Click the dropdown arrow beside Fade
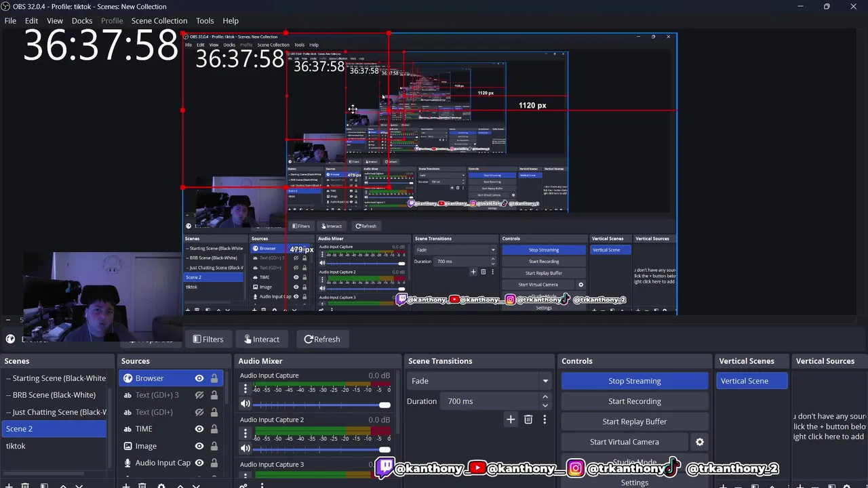This screenshot has width=868, height=488. click(545, 381)
